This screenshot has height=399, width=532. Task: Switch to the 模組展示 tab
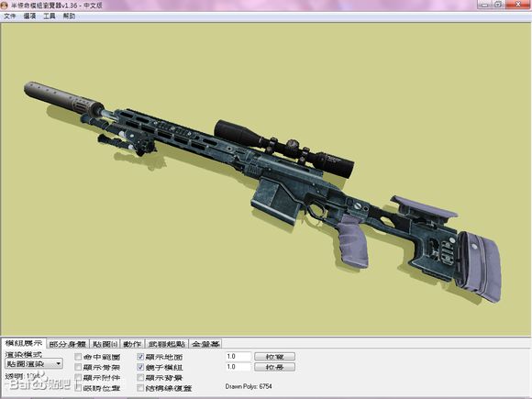[x=24, y=343]
